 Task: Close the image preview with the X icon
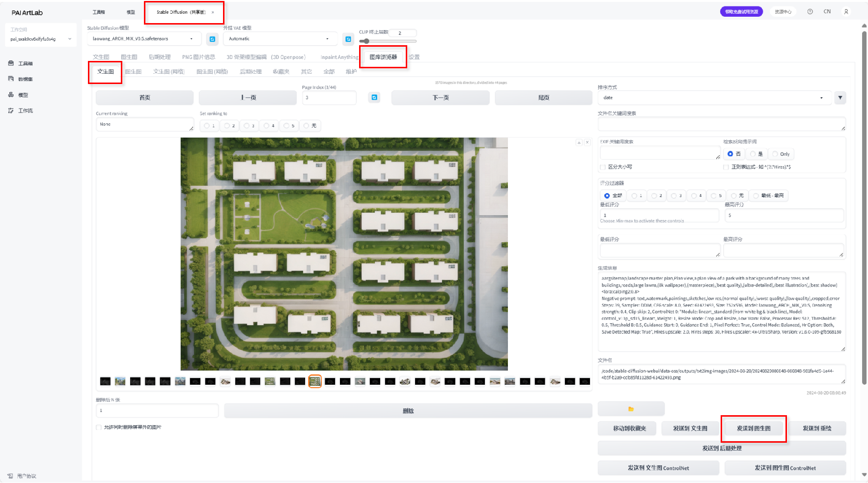point(587,142)
